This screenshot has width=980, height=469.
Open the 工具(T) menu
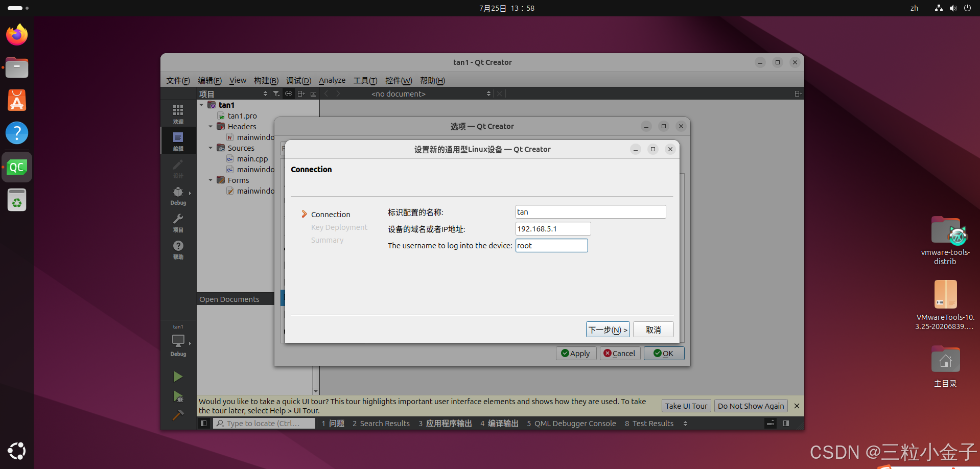[x=365, y=80]
